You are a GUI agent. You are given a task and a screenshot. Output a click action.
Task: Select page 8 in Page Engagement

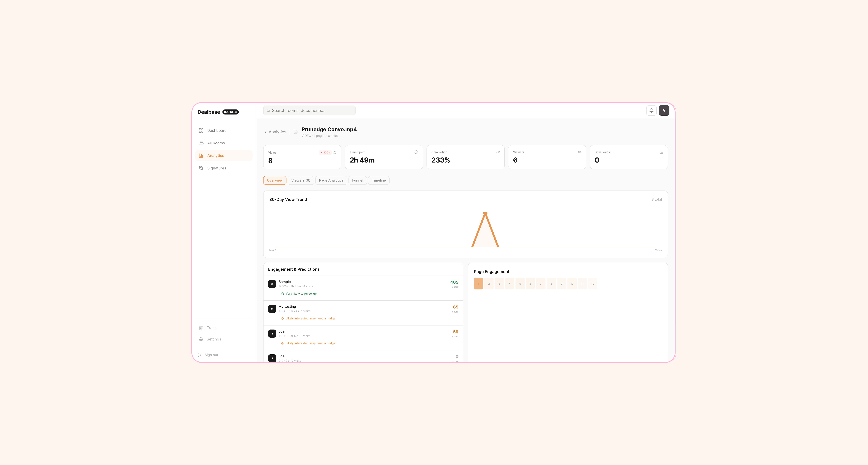point(551,284)
